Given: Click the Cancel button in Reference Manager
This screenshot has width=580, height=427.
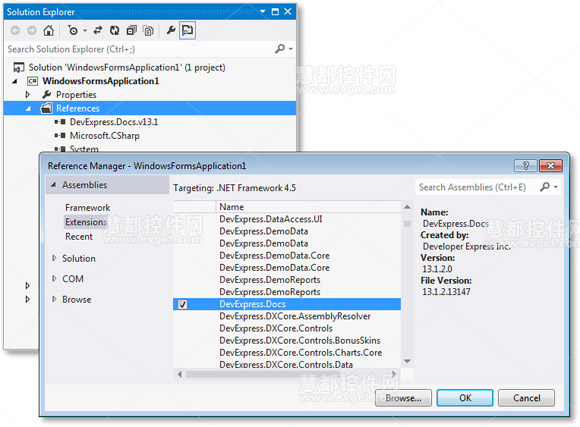Looking at the screenshot, I should (526, 398).
